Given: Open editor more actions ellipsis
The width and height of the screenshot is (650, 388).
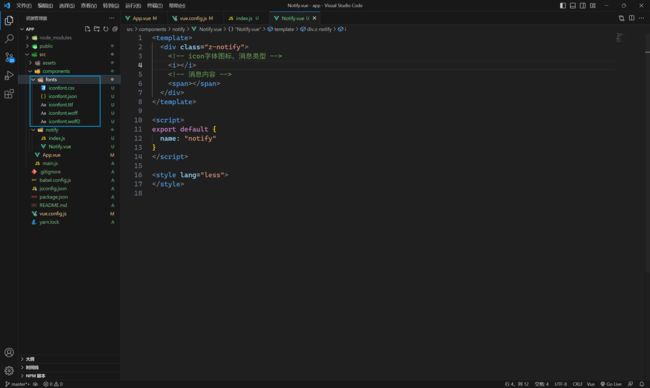Looking at the screenshot, I should point(641,18).
